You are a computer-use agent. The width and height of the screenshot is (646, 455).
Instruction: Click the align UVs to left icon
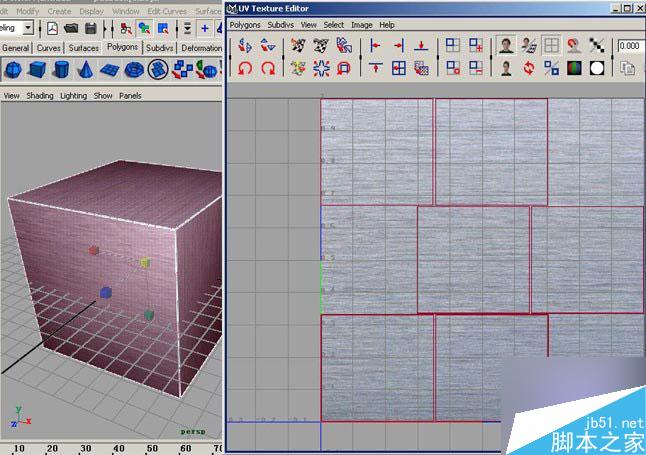(x=375, y=45)
